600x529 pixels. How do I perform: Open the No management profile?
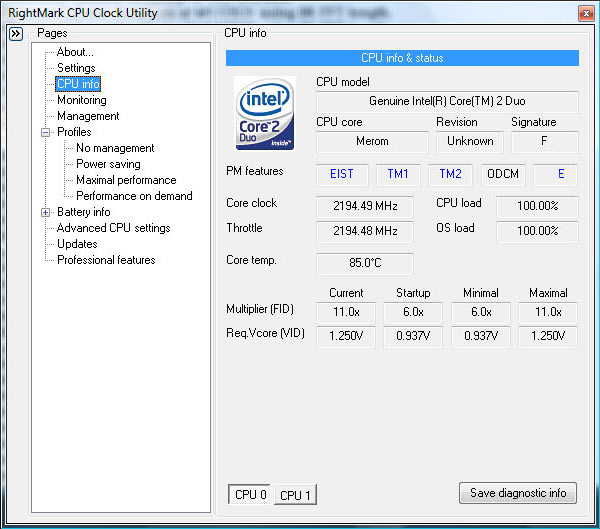coord(115,148)
